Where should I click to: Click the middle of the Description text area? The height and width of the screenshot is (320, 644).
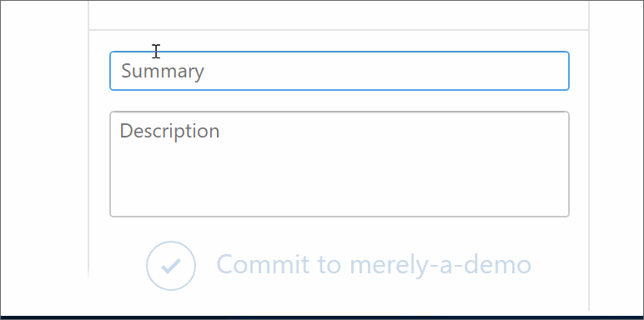point(340,164)
